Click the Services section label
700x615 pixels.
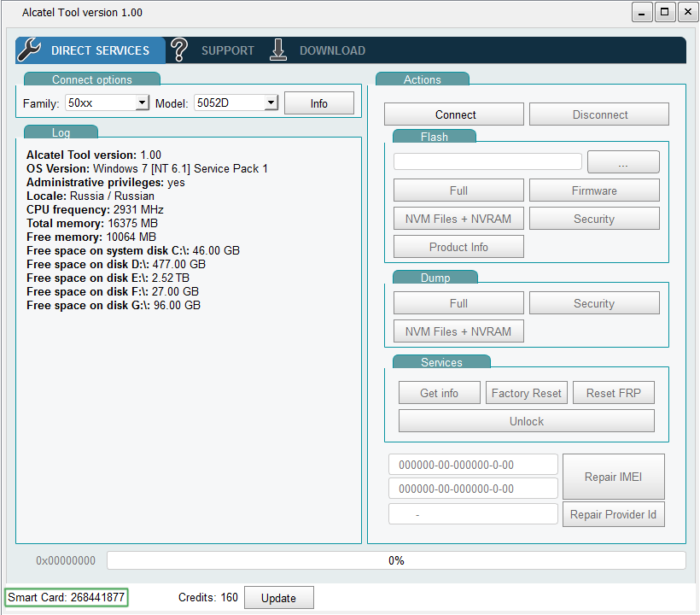441,362
